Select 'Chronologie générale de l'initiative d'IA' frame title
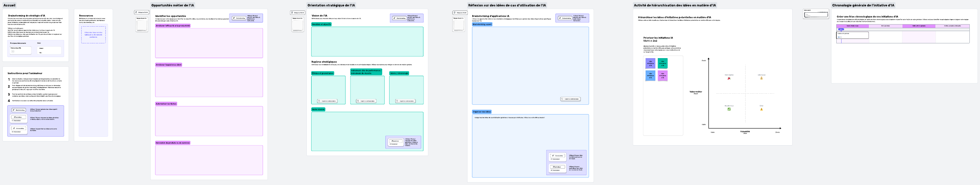Image resolution: width=980 pixels, height=185 pixels. point(863,5)
